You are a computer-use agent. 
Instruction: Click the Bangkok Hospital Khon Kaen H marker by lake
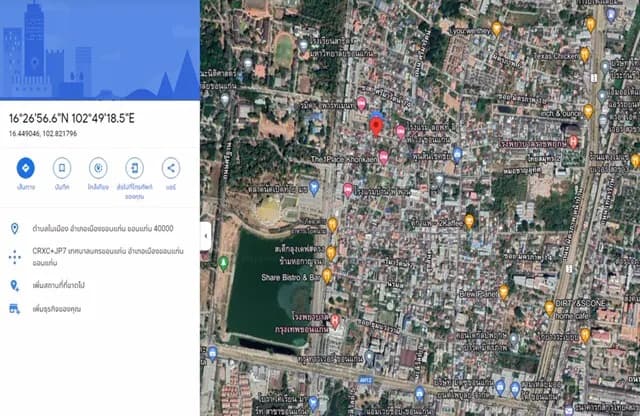pos(335,321)
